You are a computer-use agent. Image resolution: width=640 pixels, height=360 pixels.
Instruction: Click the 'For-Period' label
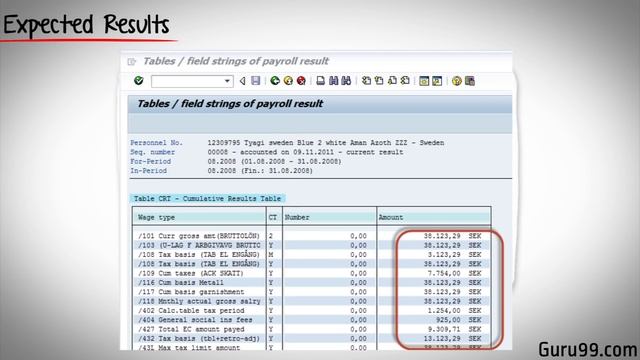point(151,162)
